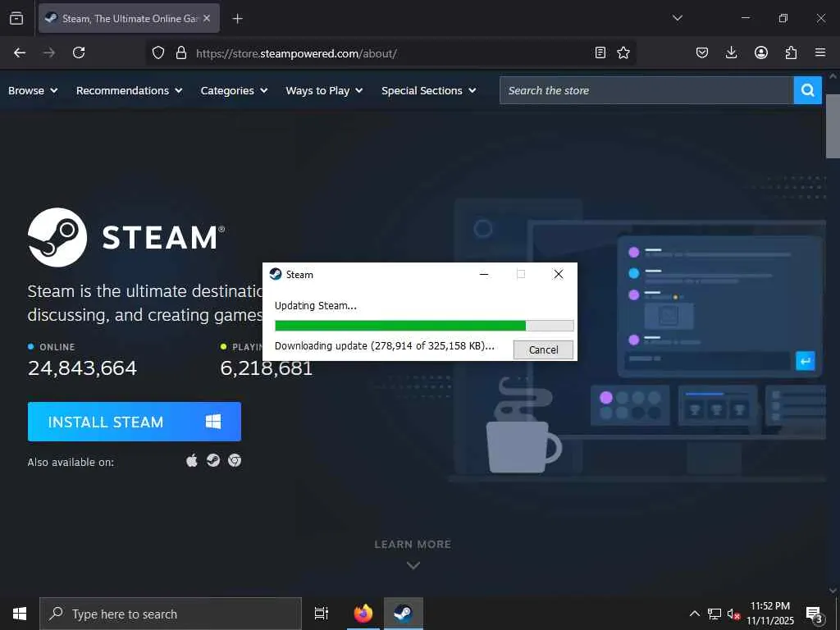Image resolution: width=840 pixels, height=630 pixels.
Task: Click the chevron below LEARN MORE
Action: 413,565
